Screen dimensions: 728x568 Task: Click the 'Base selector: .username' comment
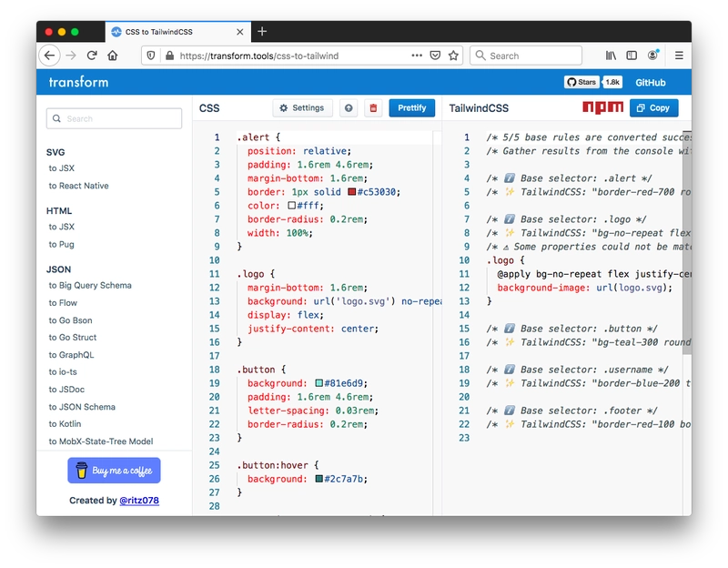pos(578,370)
